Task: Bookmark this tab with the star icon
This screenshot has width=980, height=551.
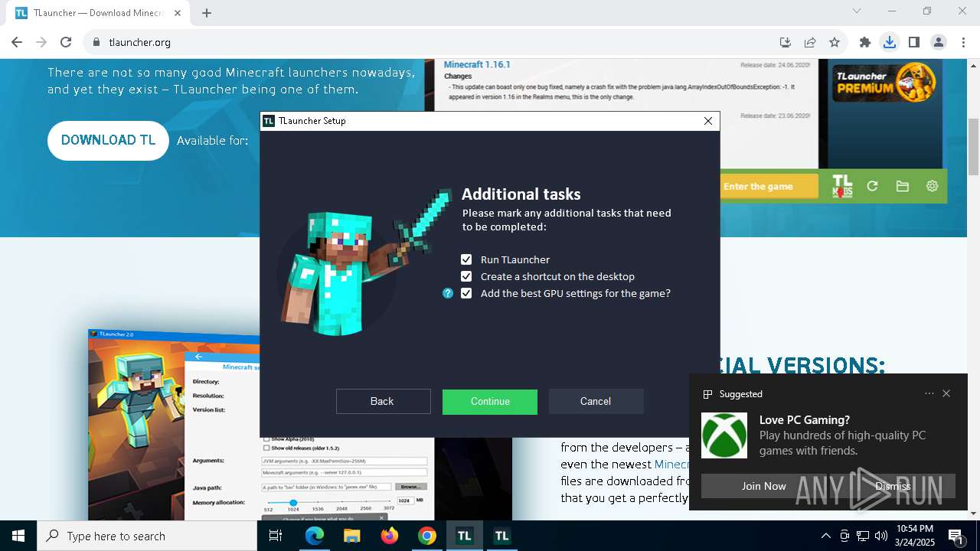Action: (835, 42)
